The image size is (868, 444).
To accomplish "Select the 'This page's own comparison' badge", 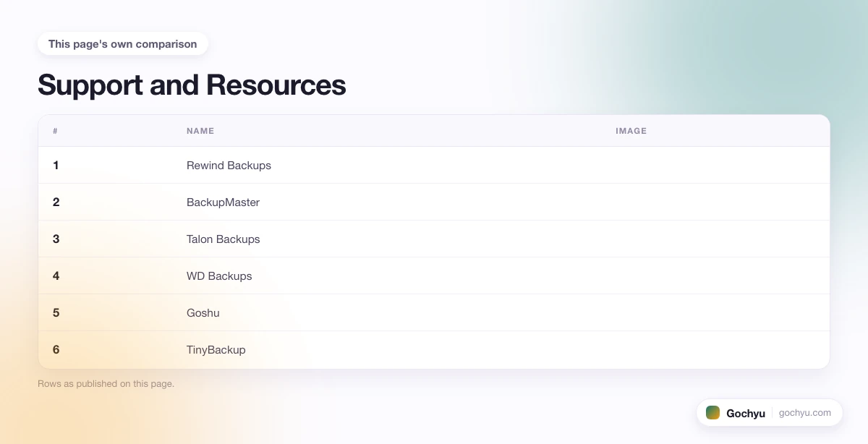I will pyautogui.click(x=123, y=44).
